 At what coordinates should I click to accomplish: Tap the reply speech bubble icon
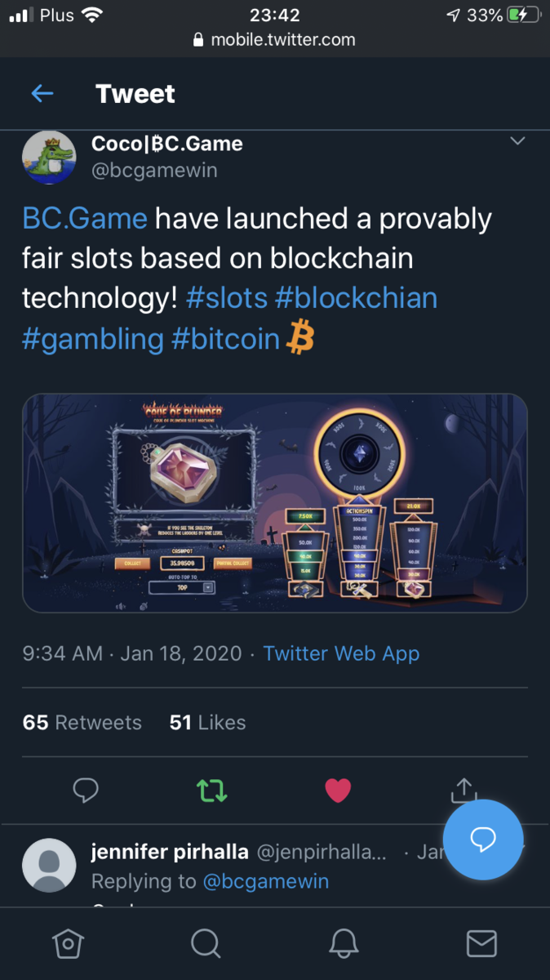(86, 789)
